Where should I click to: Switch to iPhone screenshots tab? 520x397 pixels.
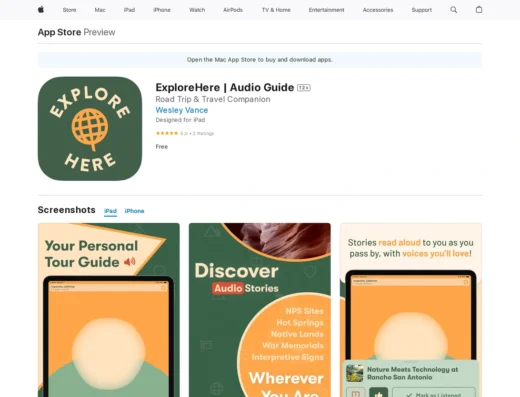click(134, 211)
